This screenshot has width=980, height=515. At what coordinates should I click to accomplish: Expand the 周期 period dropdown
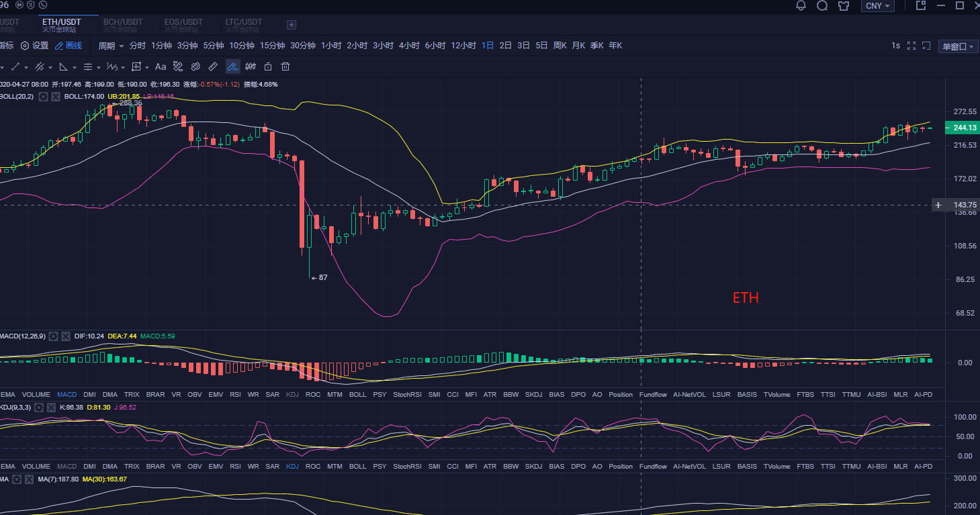pyautogui.click(x=111, y=46)
